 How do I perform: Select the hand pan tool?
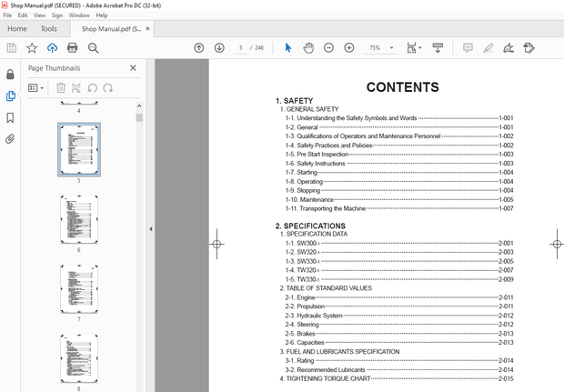tap(308, 47)
